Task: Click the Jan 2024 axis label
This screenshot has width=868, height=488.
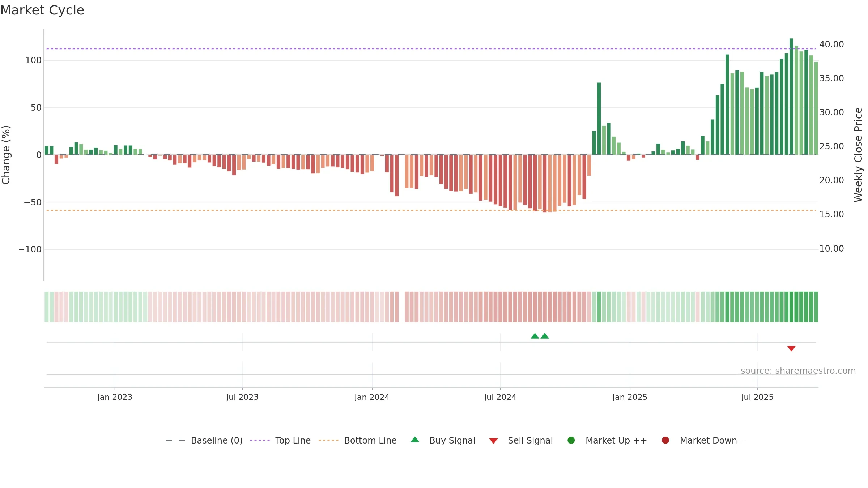Action: coord(372,397)
